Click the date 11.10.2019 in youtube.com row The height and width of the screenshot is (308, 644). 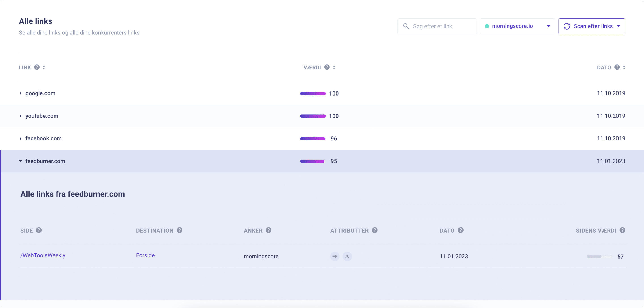(x=611, y=116)
